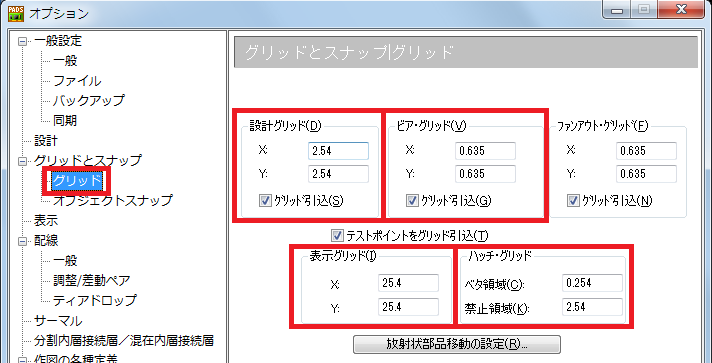This screenshot has height=363, width=712.
Task: Collapse the 作図の各種定義 tree node
Action: click(22, 360)
